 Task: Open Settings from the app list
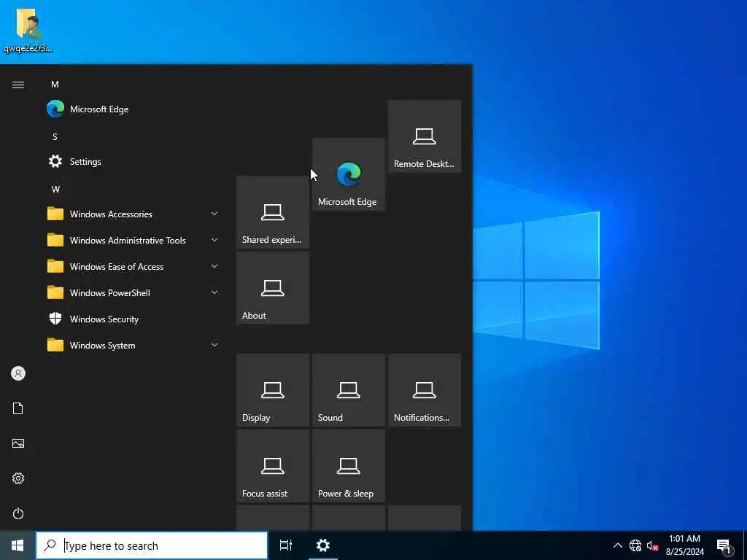135,161
